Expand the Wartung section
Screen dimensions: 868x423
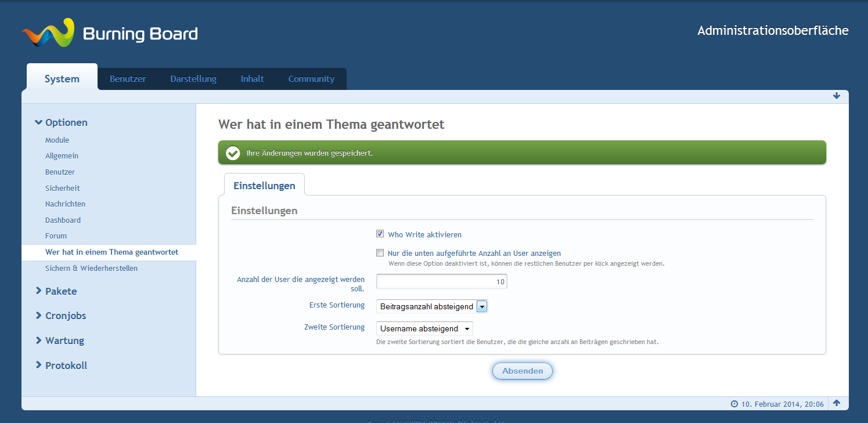click(x=59, y=341)
